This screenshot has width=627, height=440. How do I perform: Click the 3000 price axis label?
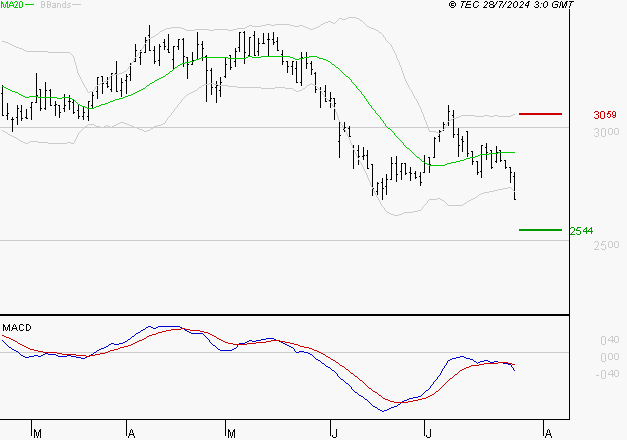606,132
